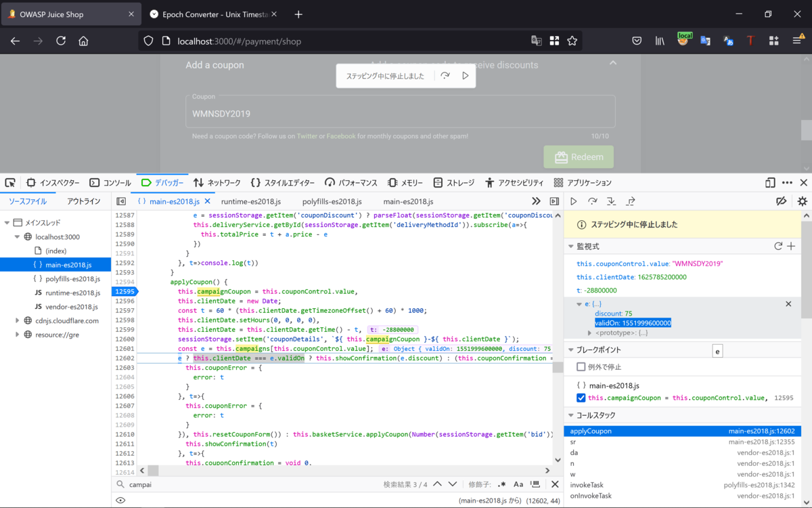
Task: Collapse localhost:3000 tree node
Action: 18,237
